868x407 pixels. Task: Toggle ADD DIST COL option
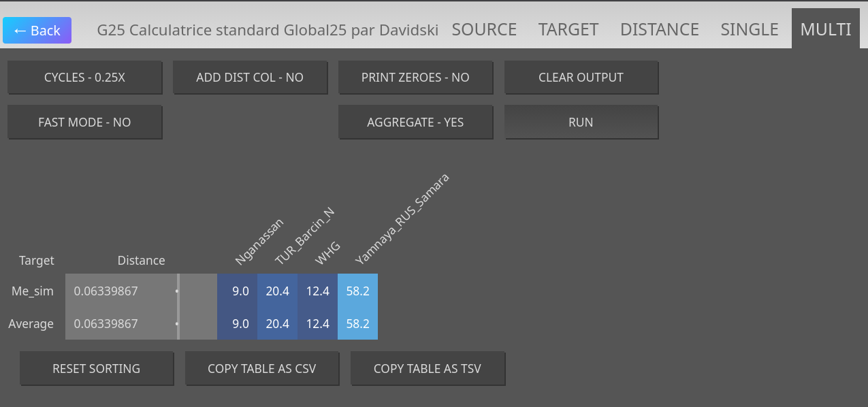(250, 78)
